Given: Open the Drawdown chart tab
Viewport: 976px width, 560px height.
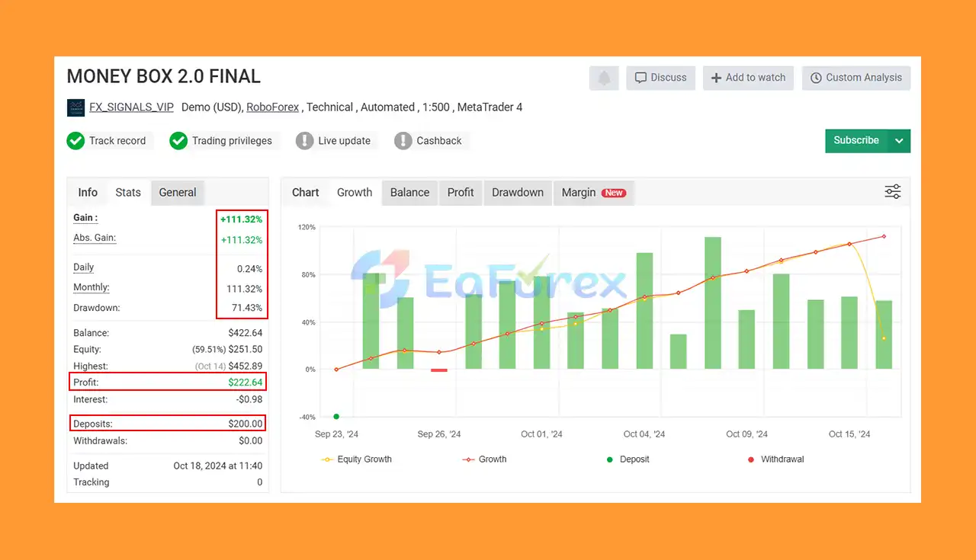Looking at the screenshot, I should click(x=518, y=193).
